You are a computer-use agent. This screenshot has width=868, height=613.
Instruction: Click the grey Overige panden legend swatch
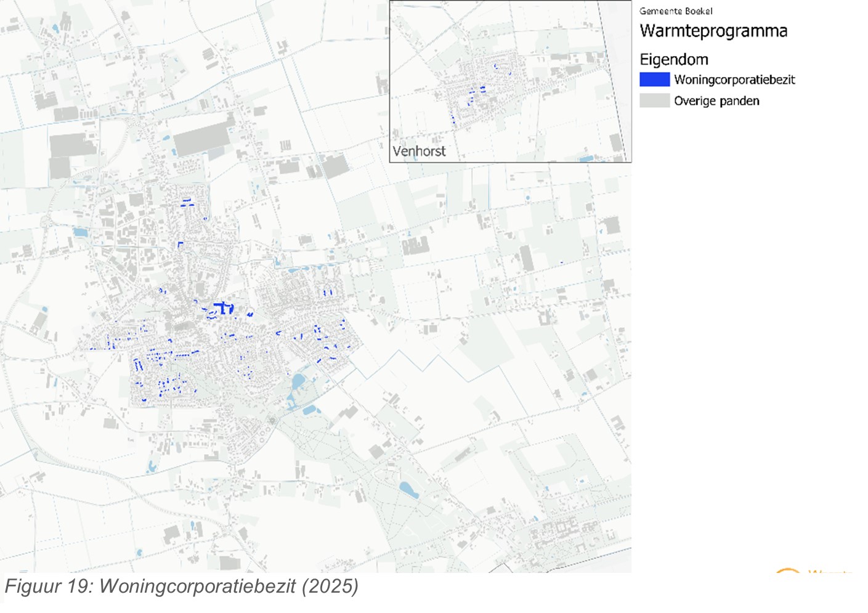654,101
